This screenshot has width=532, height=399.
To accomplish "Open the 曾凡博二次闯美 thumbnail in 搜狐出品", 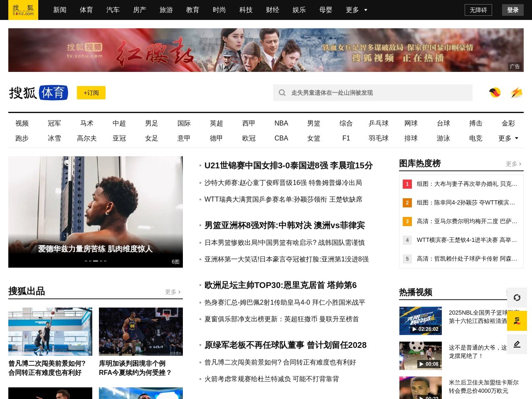I will click(x=50, y=332).
